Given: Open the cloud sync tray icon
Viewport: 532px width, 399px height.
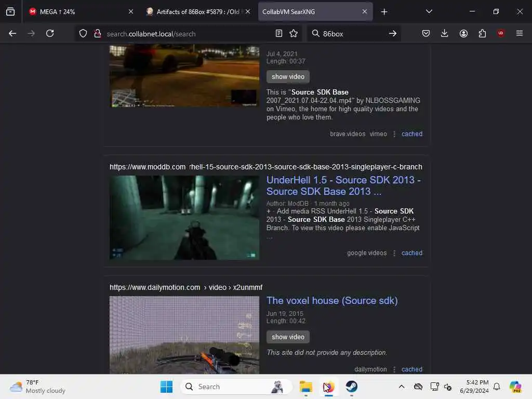Looking at the screenshot, I should [418, 387].
